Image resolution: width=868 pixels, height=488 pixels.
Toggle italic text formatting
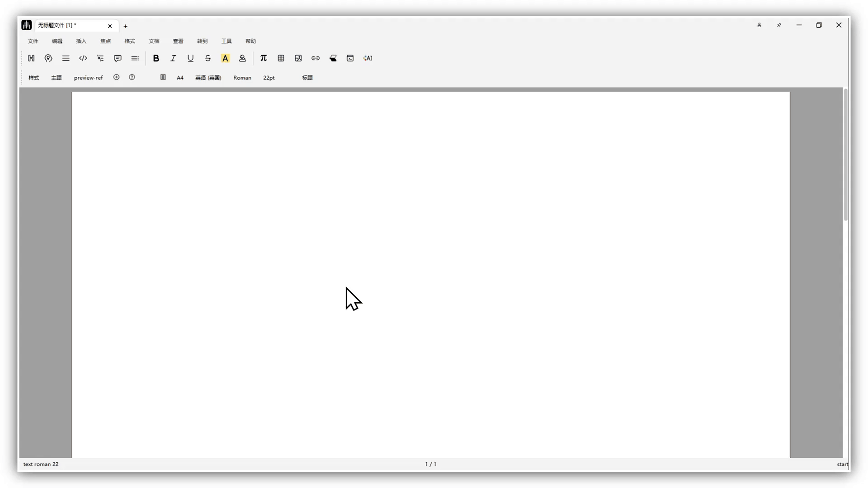tap(173, 58)
